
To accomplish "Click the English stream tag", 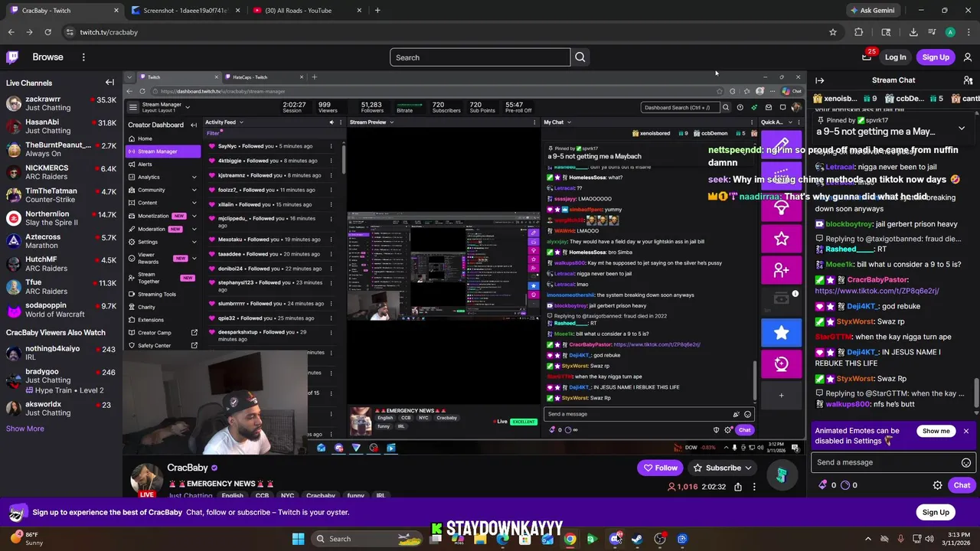I will pyautogui.click(x=232, y=495).
